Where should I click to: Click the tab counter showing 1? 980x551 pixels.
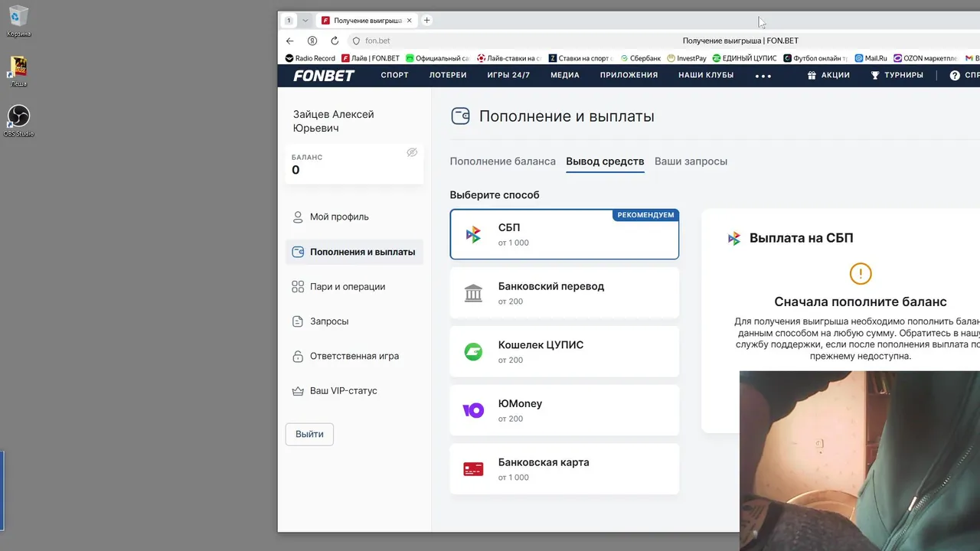click(x=289, y=21)
